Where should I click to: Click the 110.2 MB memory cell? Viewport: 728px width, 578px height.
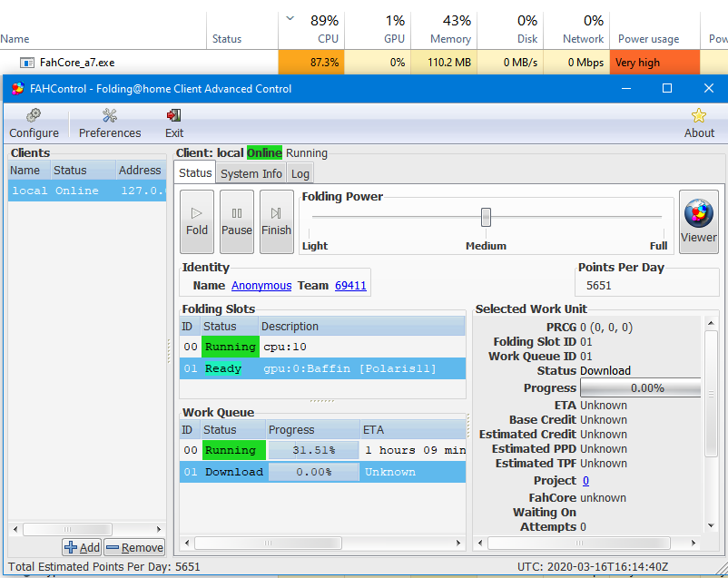click(x=444, y=63)
